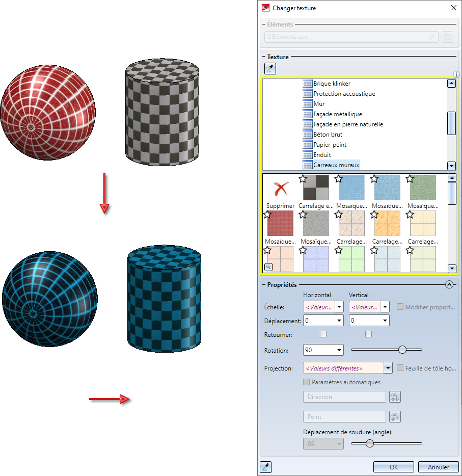Click the Point input field
462x476 pixels.
point(344,417)
